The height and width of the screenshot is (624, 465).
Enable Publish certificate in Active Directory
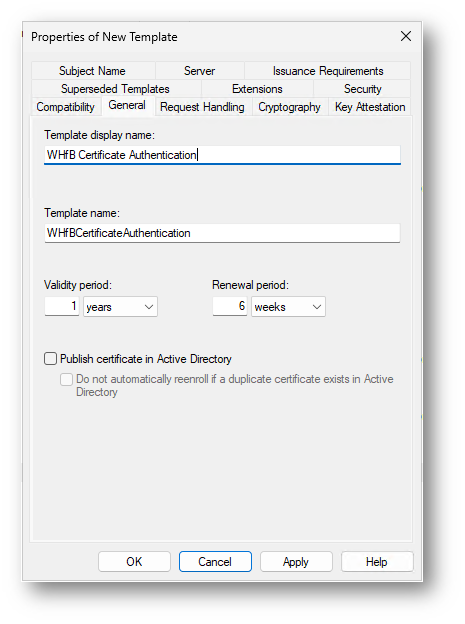[51, 359]
